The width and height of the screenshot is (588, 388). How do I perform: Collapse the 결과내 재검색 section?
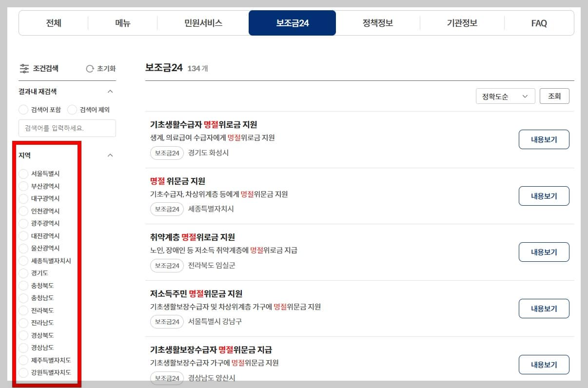111,91
